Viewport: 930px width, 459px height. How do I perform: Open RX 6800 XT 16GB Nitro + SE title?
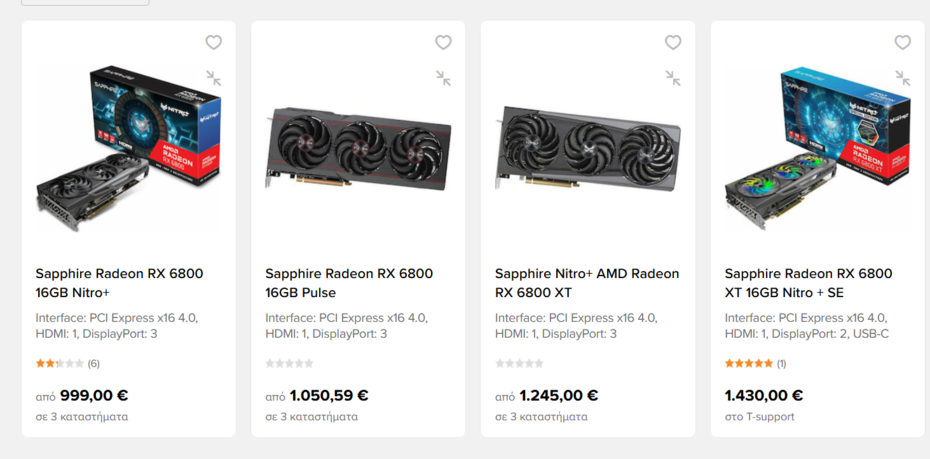pyautogui.click(x=808, y=283)
